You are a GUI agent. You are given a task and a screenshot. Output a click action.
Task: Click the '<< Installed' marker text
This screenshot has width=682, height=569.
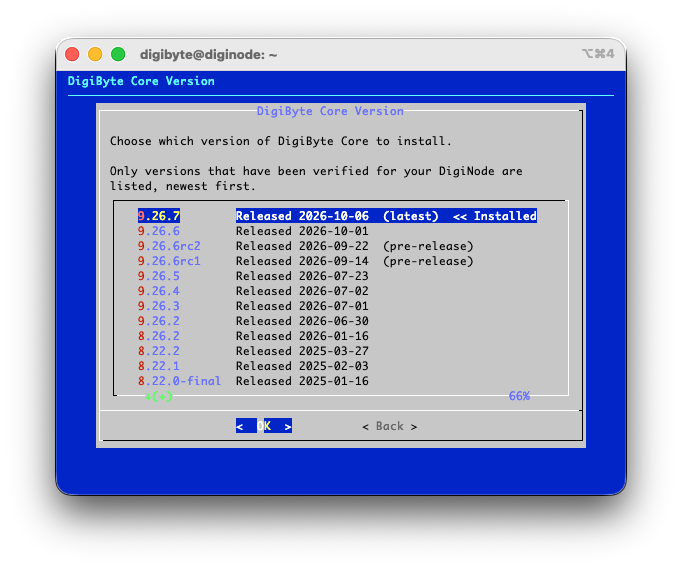tap(495, 216)
